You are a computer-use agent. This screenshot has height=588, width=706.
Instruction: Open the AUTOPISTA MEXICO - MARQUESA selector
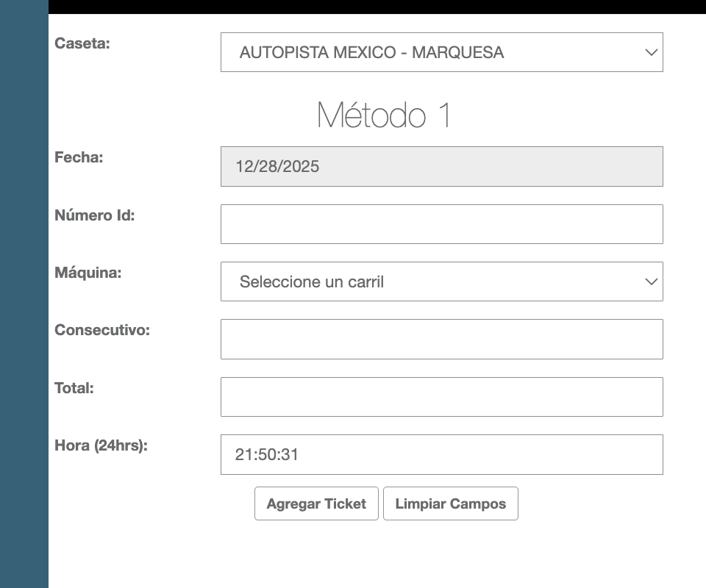441,52
